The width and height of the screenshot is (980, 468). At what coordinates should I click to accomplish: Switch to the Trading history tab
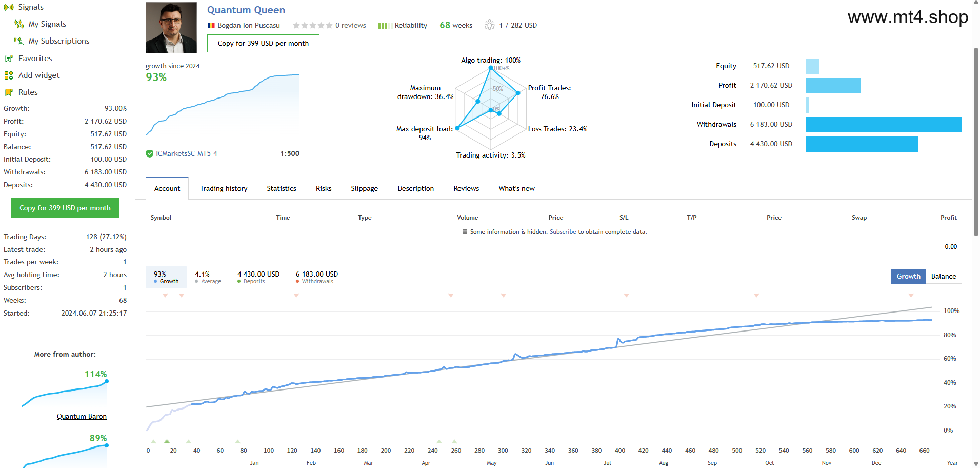tap(224, 188)
